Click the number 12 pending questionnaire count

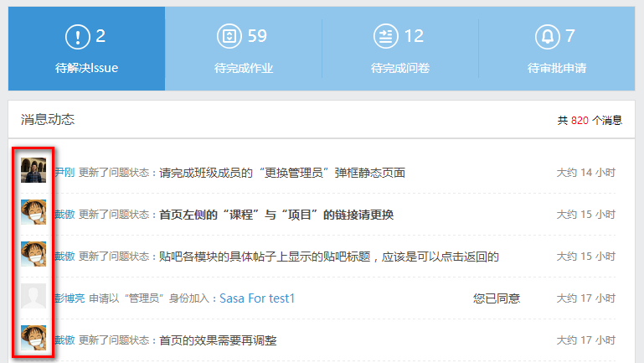click(414, 36)
